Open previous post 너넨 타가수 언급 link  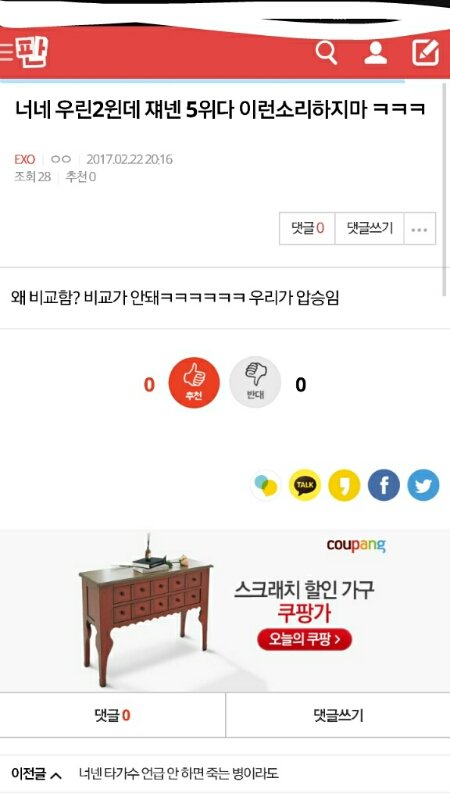[179, 773]
